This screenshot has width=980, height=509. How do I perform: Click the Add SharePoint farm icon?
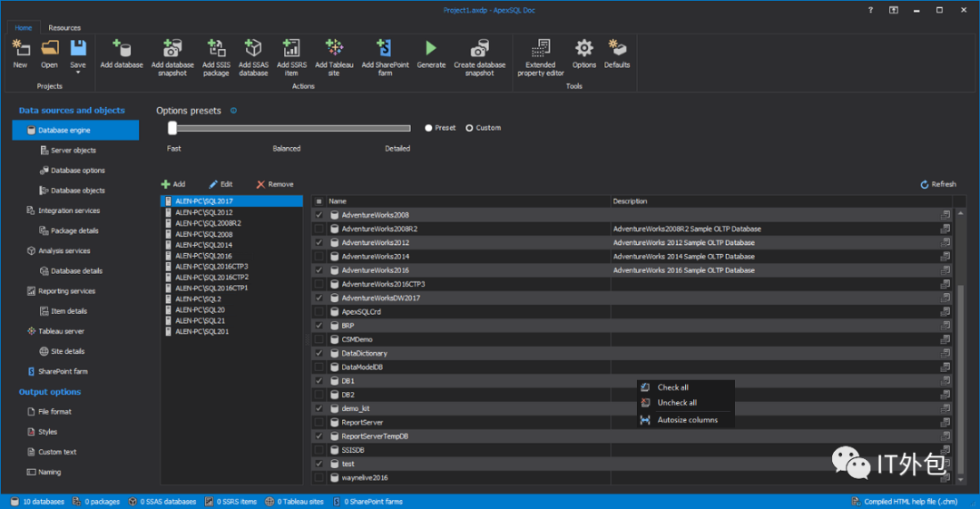pyautogui.click(x=384, y=48)
